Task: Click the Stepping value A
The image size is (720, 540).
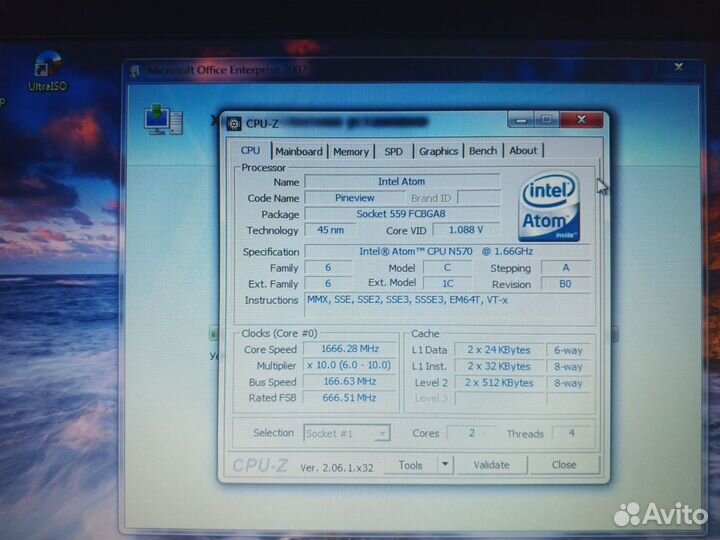Action: tap(566, 268)
